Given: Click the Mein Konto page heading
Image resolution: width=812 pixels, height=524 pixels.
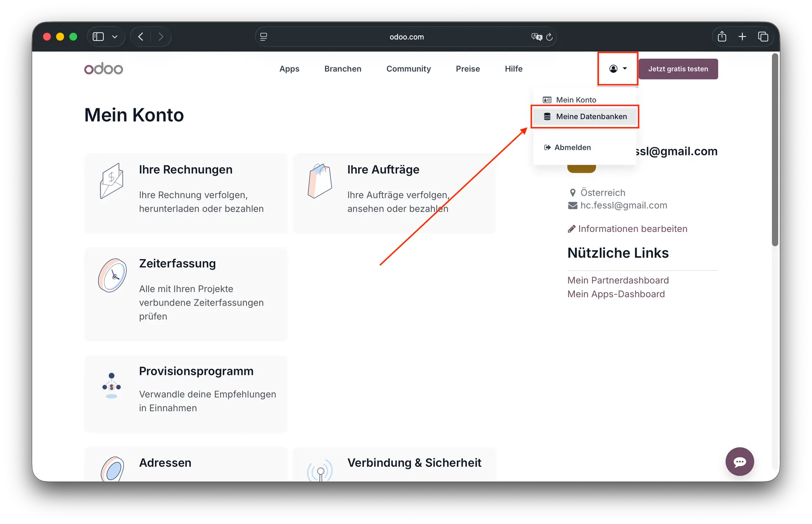Looking at the screenshot, I should [x=134, y=115].
